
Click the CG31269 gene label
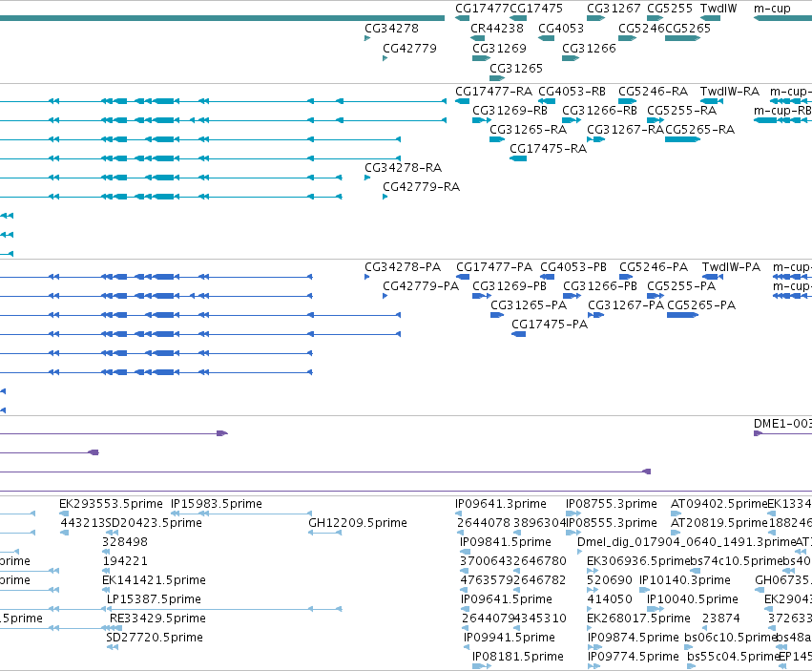499,49
